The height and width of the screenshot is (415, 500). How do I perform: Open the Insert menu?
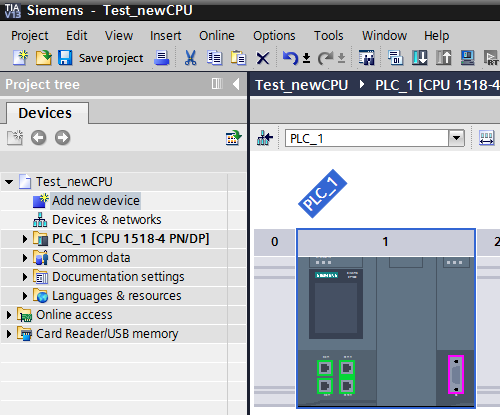tap(166, 35)
